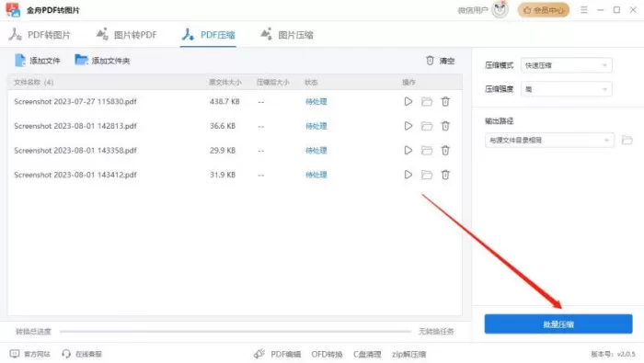
Task: Click the 31.9 KB size cell
Action: (223, 175)
